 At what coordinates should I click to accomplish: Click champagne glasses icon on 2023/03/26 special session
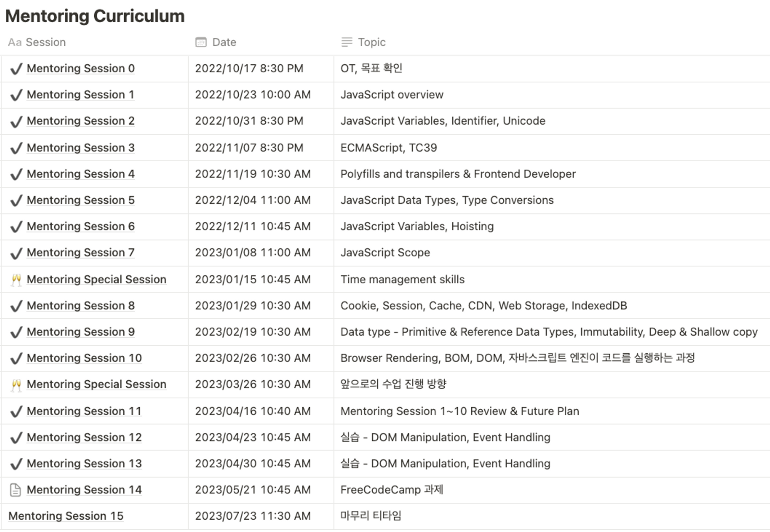coord(16,385)
